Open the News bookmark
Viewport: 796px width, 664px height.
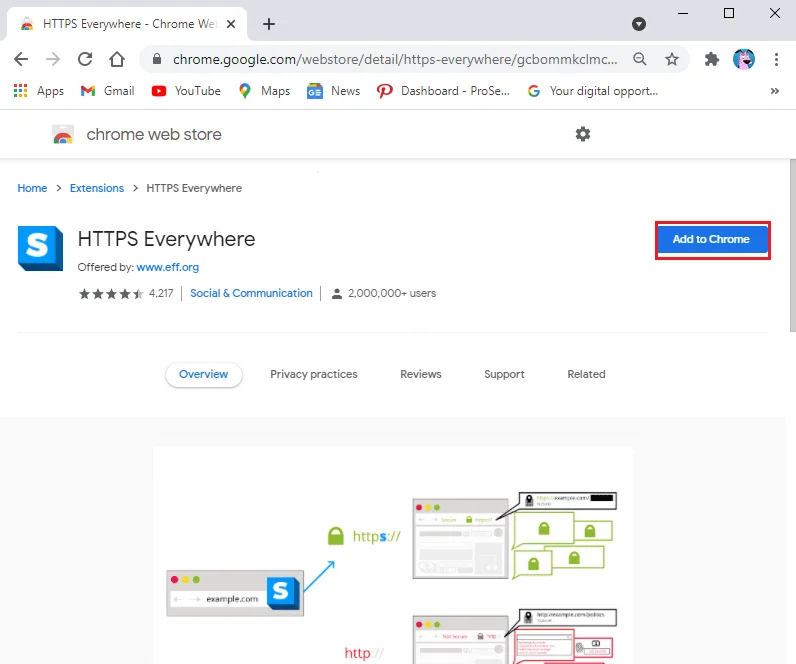pos(334,91)
